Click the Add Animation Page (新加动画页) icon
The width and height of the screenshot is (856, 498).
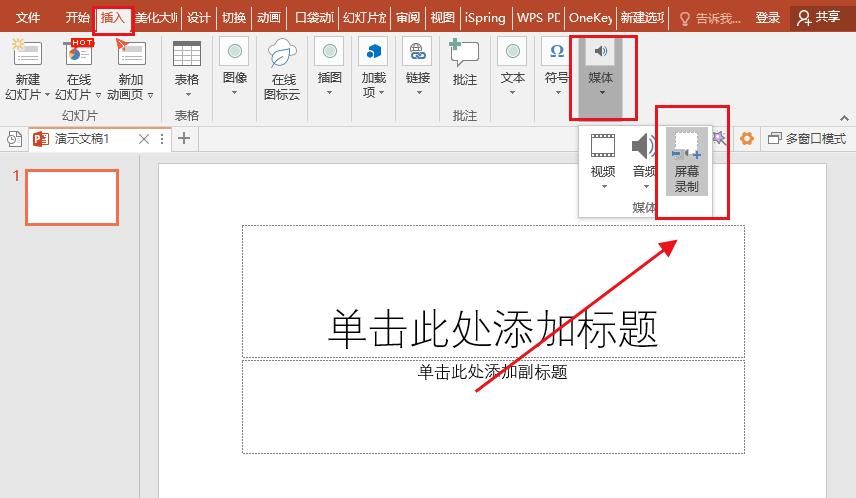pyautogui.click(x=131, y=53)
